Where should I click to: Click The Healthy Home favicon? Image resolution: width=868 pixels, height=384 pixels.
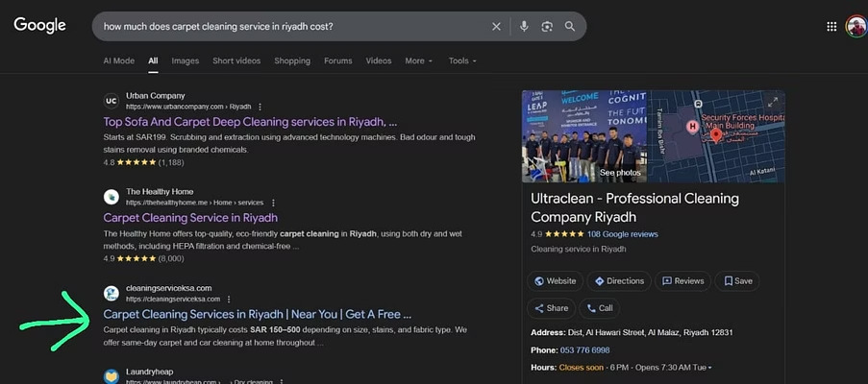112,197
